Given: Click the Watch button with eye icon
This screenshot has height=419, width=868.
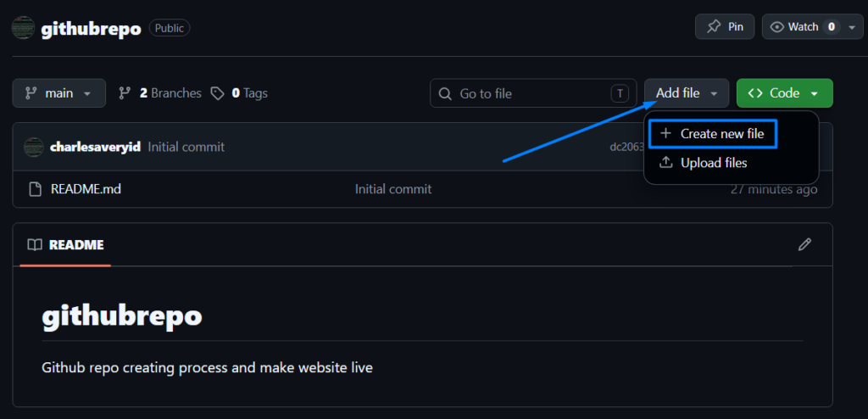Looking at the screenshot, I should pyautogui.click(x=804, y=26).
